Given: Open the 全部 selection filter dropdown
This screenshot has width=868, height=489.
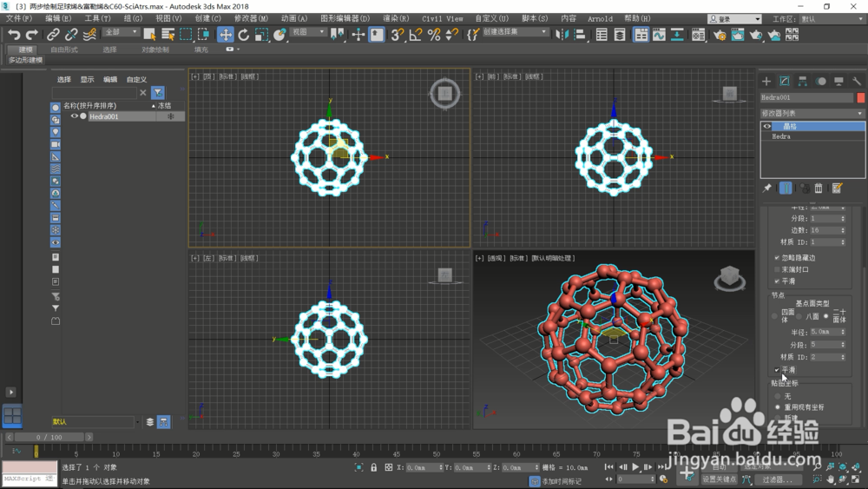Looking at the screenshot, I should coord(120,32).
